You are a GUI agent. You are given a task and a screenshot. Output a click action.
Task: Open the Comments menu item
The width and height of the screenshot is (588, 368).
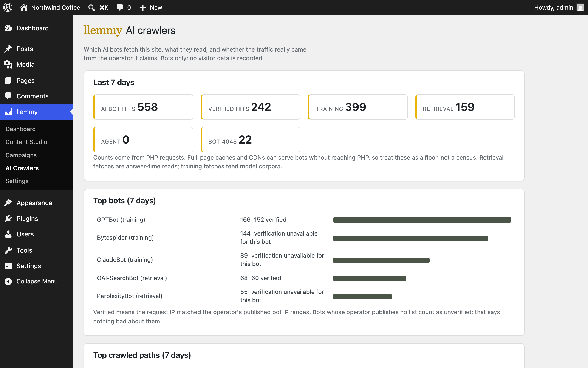click(37, 96)
